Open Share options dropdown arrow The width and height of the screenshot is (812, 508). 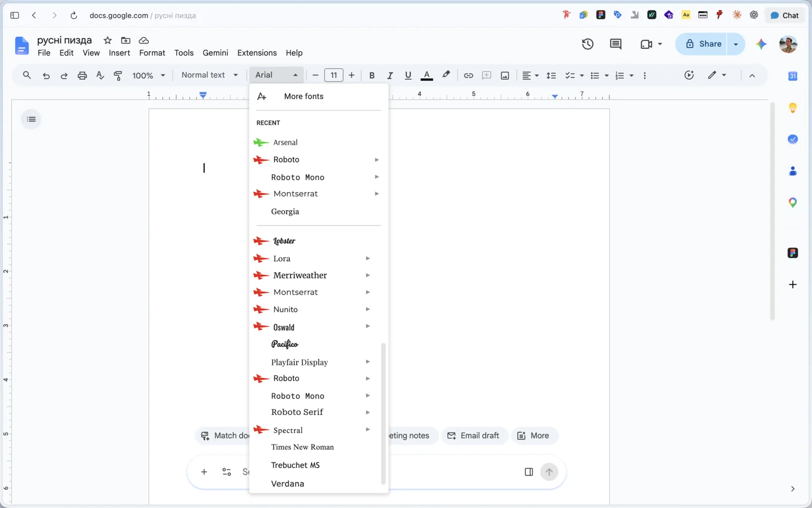[x=736, y=44]
